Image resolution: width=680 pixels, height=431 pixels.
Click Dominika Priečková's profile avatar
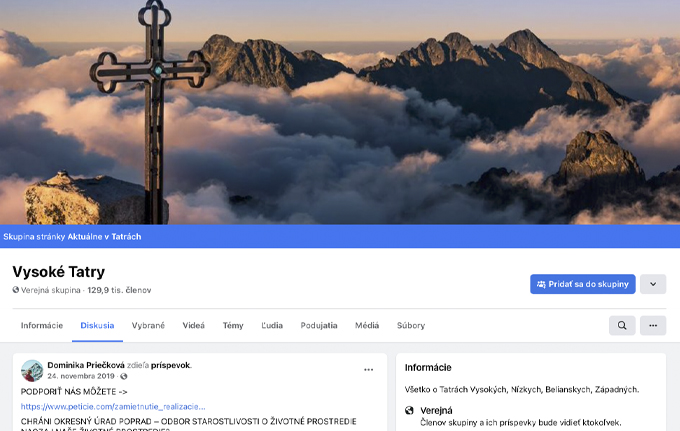click(x=32, y=370)
